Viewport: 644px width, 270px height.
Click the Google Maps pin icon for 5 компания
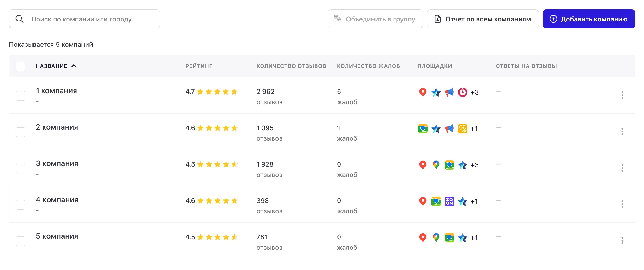436,238
